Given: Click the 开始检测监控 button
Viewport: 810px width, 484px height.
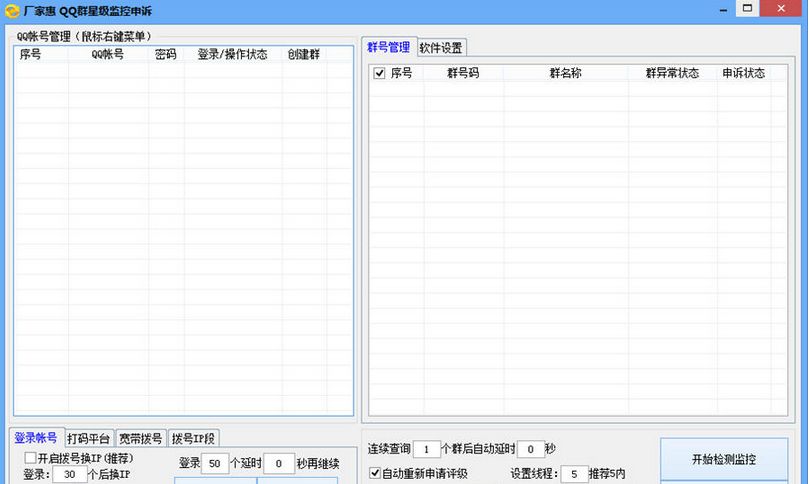Looking at the screenshot, I should point(724,459).
